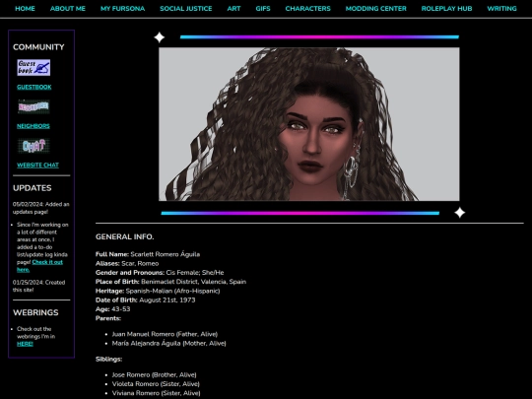532x399 pixels.
Task: Click the Neighbors pixel banner icon
Action: [x=33, y=106]
